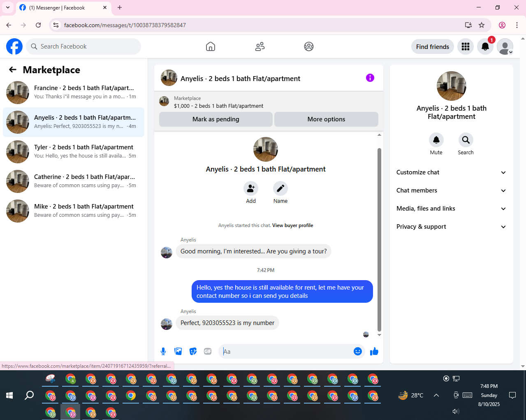Click Find friends button
Image resolution: width=526 pixels, height=420 pixels.
coord(433,46)
